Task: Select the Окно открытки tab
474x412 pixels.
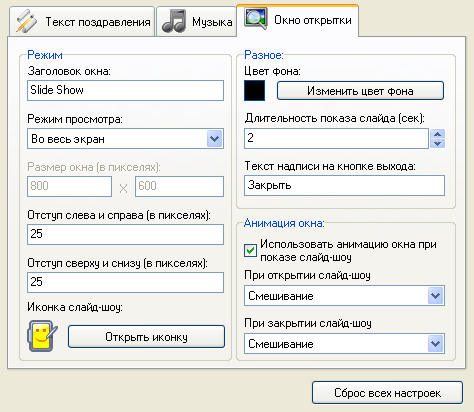Action: tap(298, 20)
